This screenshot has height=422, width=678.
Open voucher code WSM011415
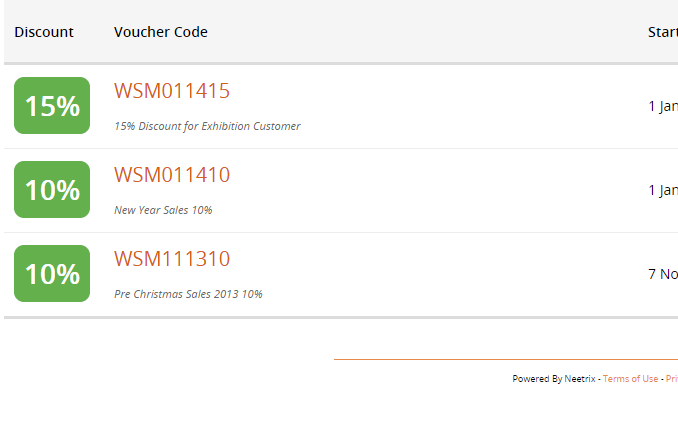(x=172, y=91)
